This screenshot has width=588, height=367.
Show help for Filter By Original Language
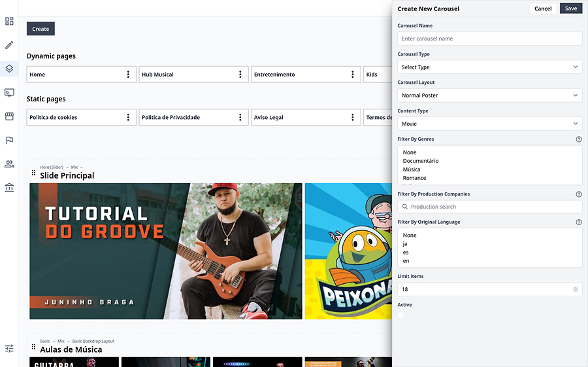tap(579, 222)
